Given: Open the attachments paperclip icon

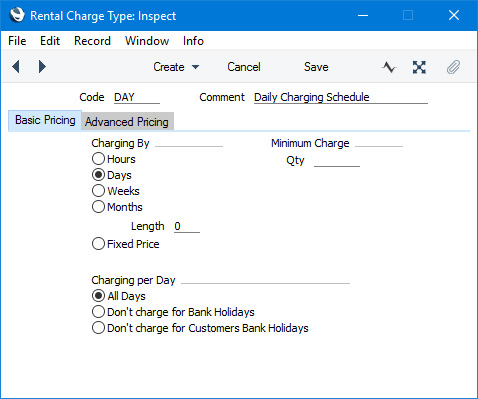Looking at the screenshot, I should coord(453,67).
